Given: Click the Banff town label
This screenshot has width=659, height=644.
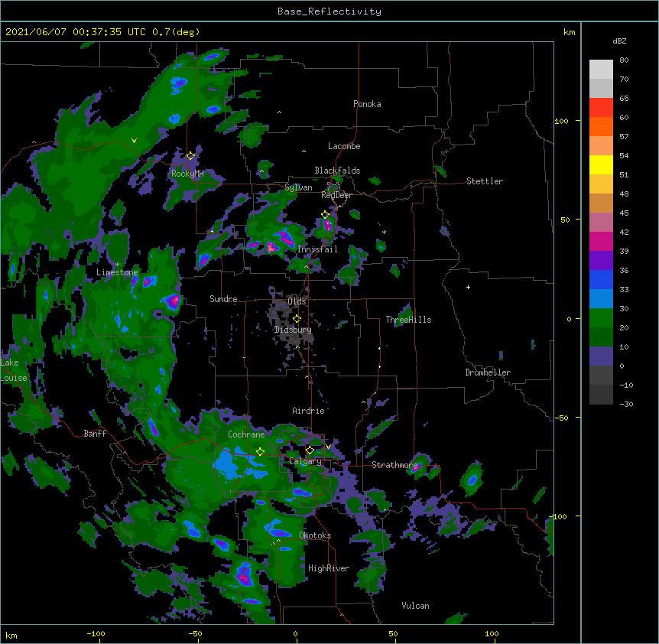Looking at the screenshot, I should [95, 434].
